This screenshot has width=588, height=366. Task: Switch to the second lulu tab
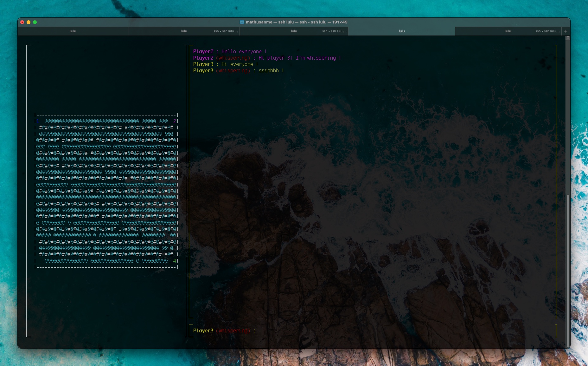[x=184, y=31]
